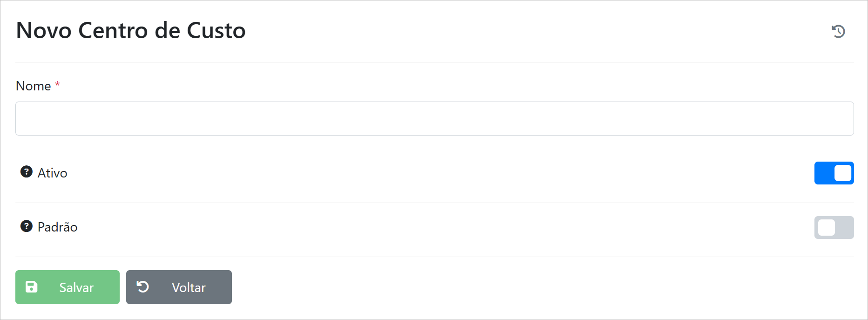Click the Nome field label
This screenshot has height=320, width=868.
tap(34, 86)
